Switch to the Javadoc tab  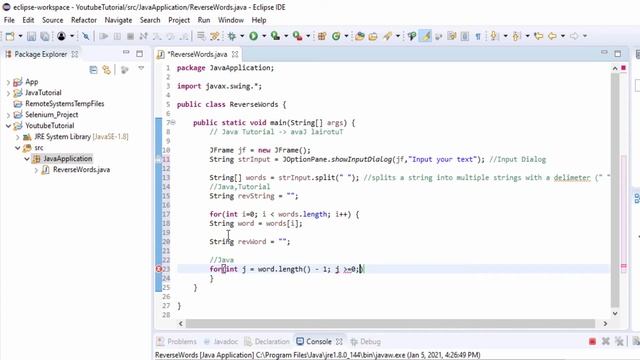[x=221, y=342]
